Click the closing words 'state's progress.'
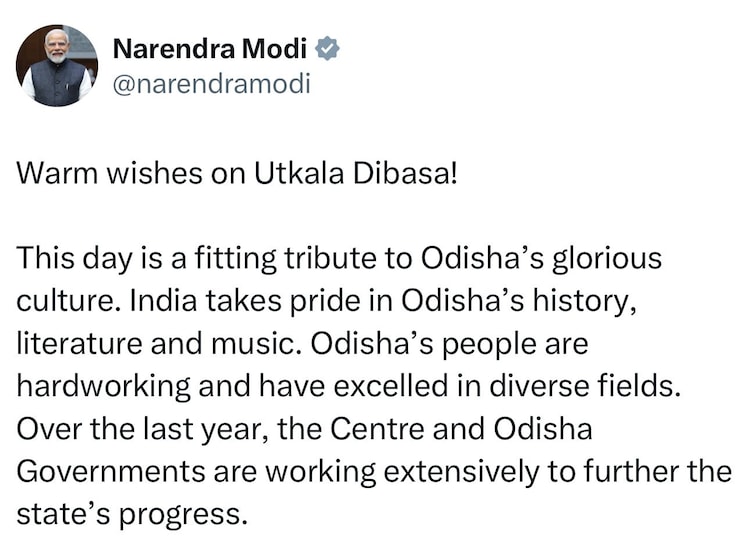 pos(130,514)
